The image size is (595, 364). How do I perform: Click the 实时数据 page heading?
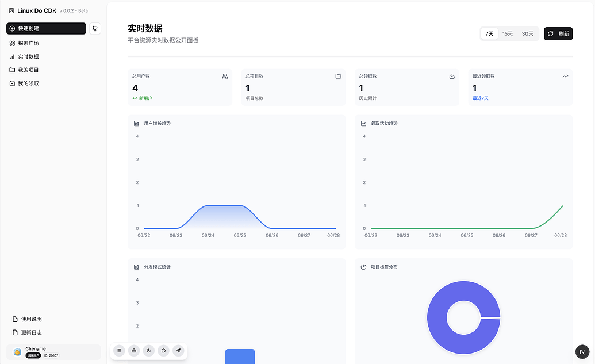click(x=145, y=29)
